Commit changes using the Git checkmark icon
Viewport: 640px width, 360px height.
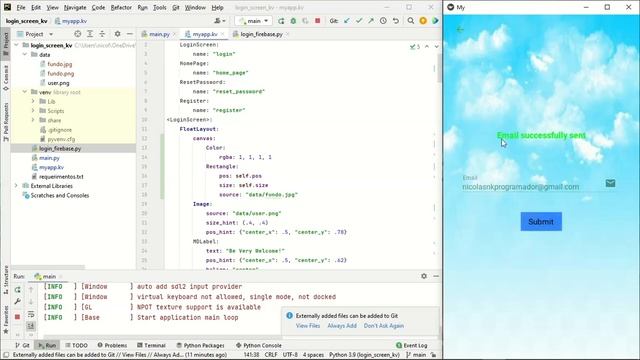[359, 21]
